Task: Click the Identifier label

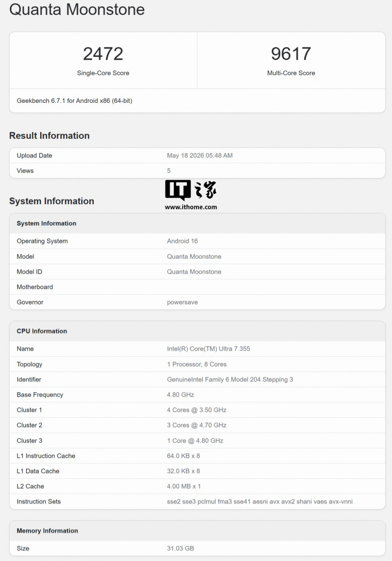Action: 29,379
